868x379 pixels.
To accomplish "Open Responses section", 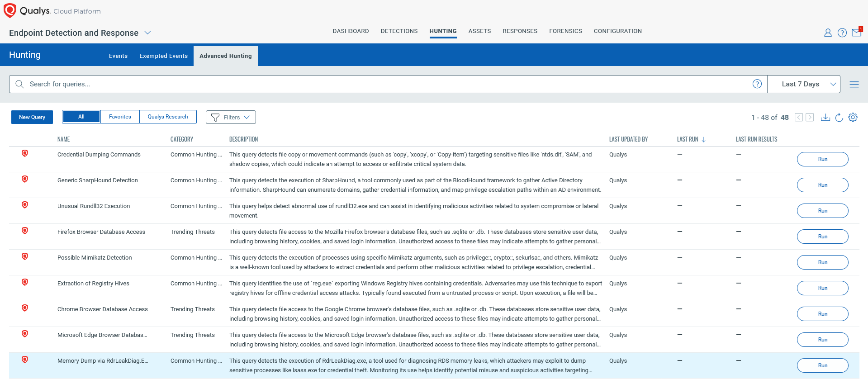I will tap(520, 31).
